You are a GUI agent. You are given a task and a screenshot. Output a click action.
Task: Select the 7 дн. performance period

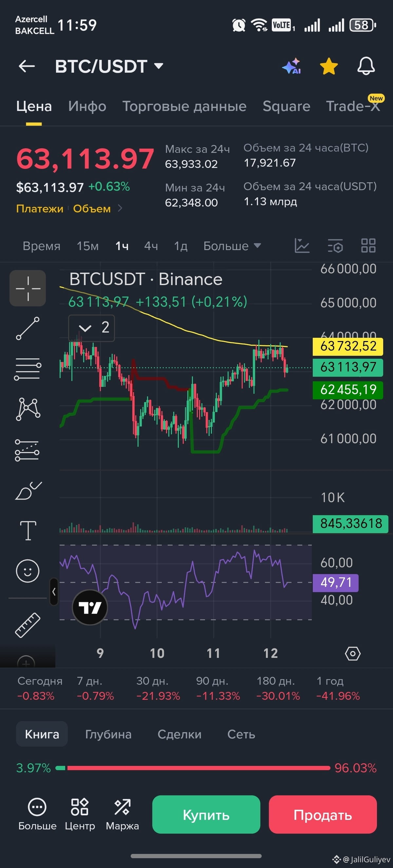[x=95, y=688]
